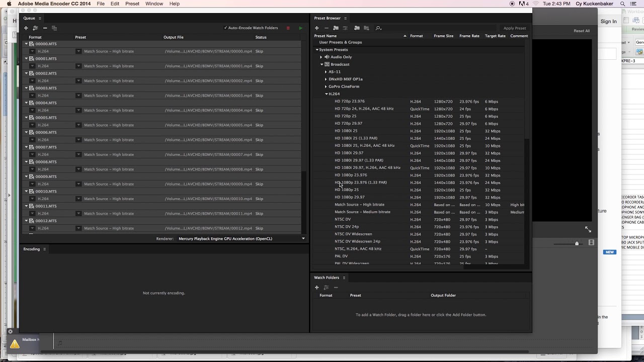
Task: Open preset settings sliders icon
Action: pos(345,28)
